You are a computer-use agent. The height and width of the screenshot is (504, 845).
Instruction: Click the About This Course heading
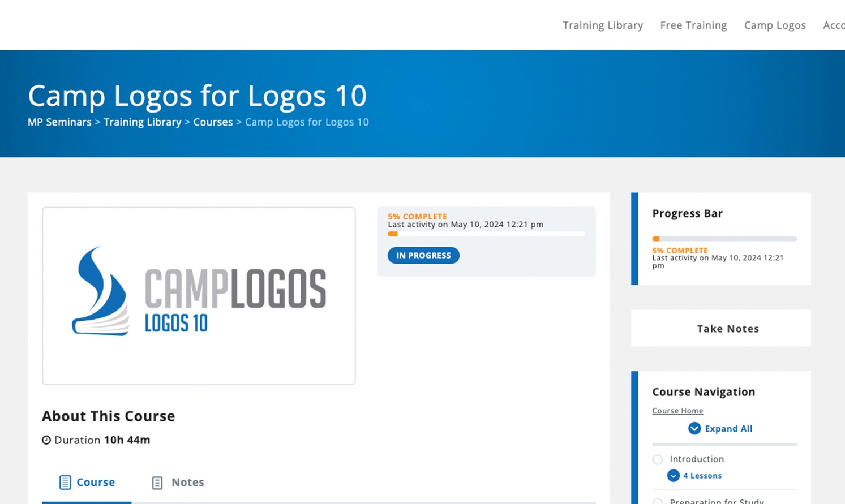pyautogui.click(x=108, y=416)
